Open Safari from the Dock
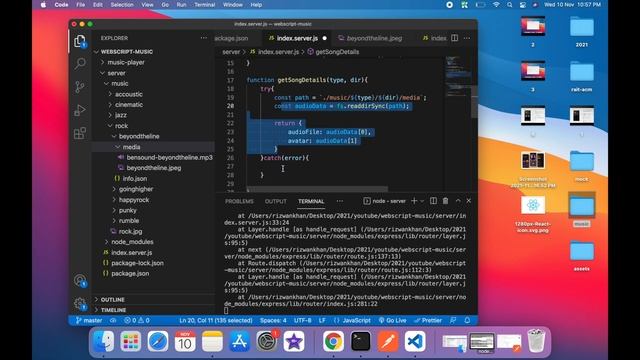 (x=158, y=341)
